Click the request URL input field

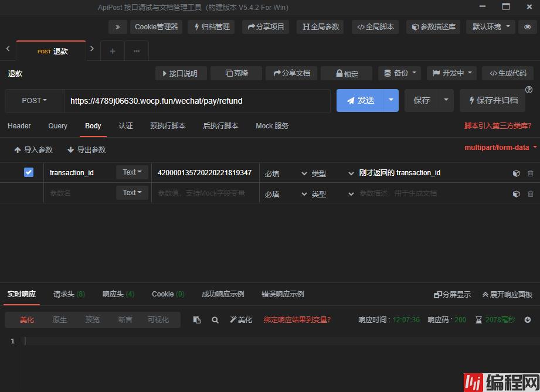pyautogui.click(x=196, y=101)
